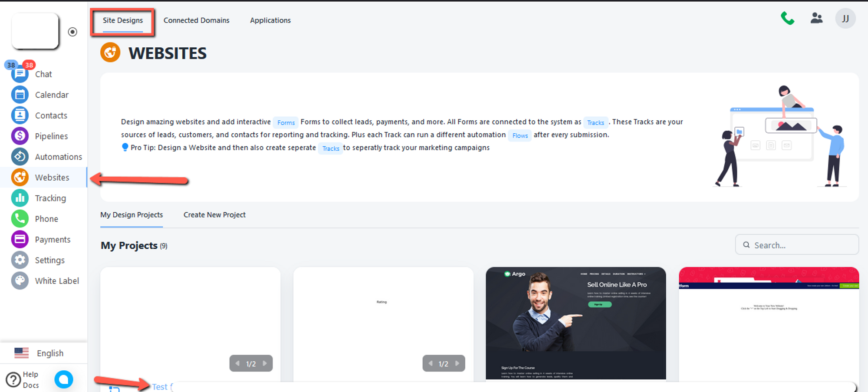Open the Chat icon in sidebar
This screenshot has width=868, height=392.
[x=20, y=75]
